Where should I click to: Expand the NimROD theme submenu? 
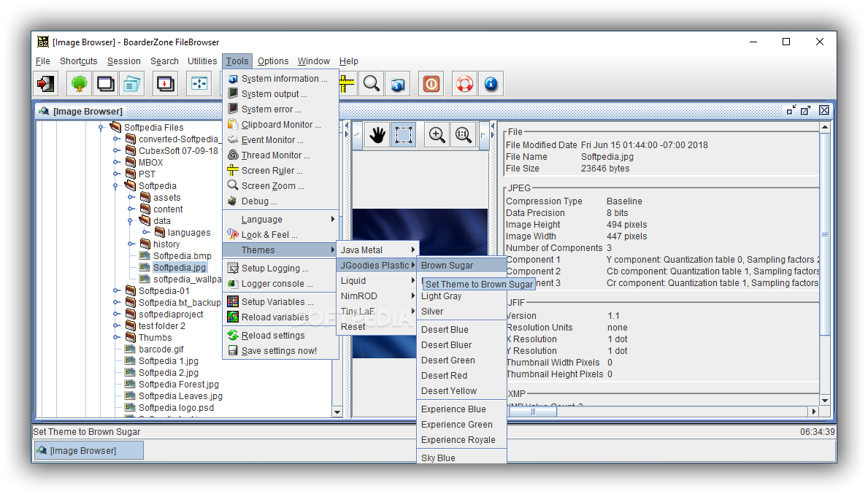377,296
